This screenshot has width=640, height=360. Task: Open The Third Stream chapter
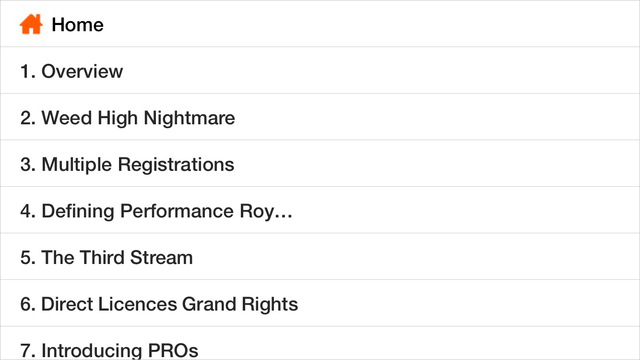(x=320, y=256)
